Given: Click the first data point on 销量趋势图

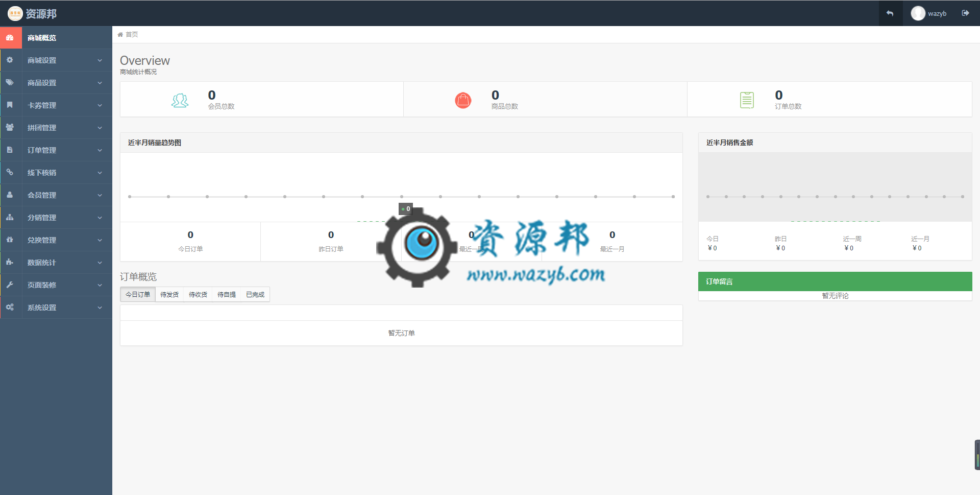Looking at the screenshot, I should pyautogui.click(x=130, y=197).
